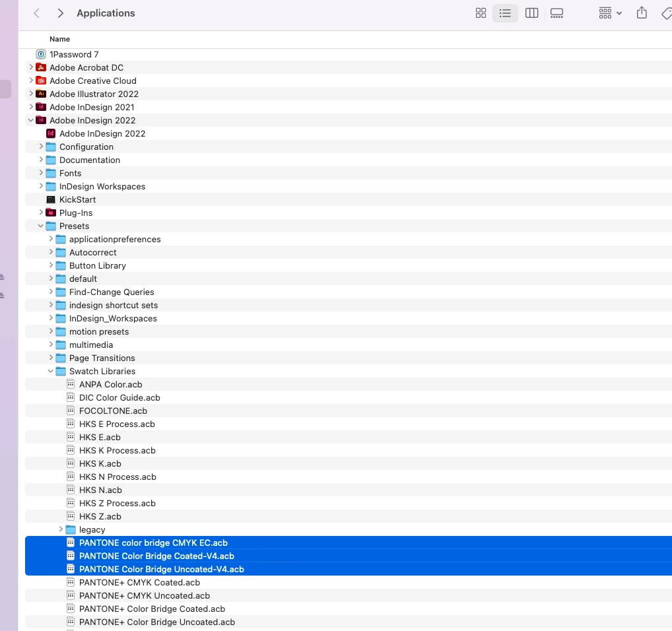Click the Adobe Illustrator 2022 folder icon
The height and width of the screenshot is (631, 672).
click(x=41, y=94)
